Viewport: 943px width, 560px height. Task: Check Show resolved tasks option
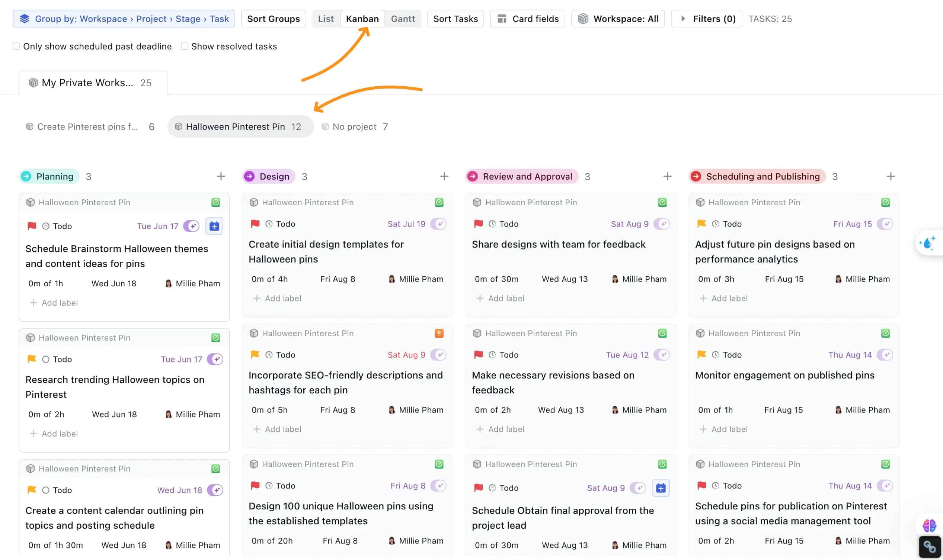click(185, 46)
